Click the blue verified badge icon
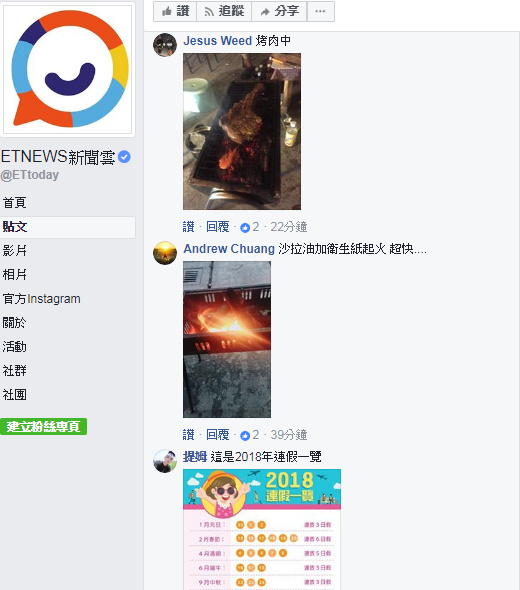Screen dimensions: 520x590 pos(124,157)
